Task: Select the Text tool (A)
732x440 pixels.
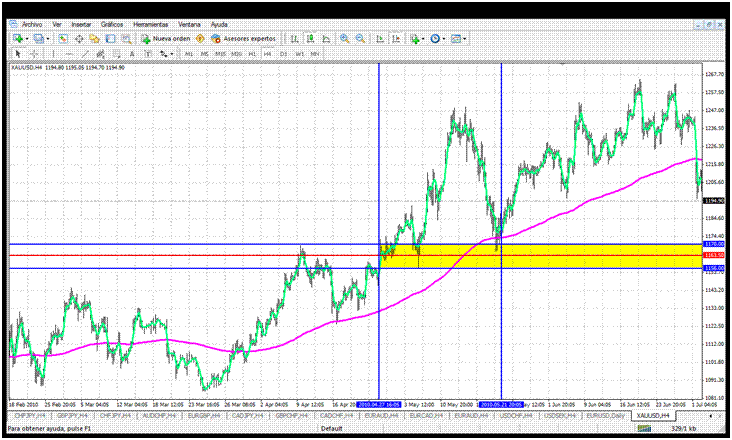Action: pos(132,54)
